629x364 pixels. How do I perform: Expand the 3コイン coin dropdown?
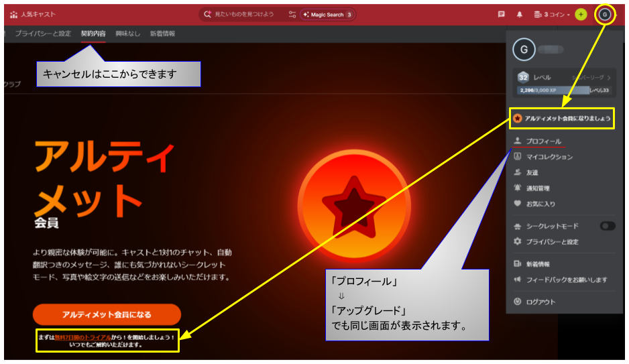552,15
